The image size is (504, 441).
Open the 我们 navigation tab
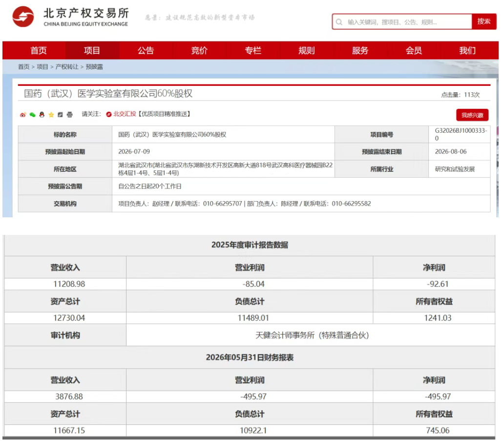pyautogui.click(x=467, y=50)
